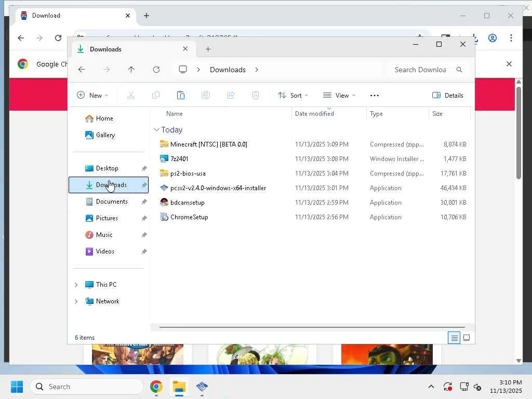Click the sync tray icon with red dot
The image size is (532, 399).
coord(447,387)
